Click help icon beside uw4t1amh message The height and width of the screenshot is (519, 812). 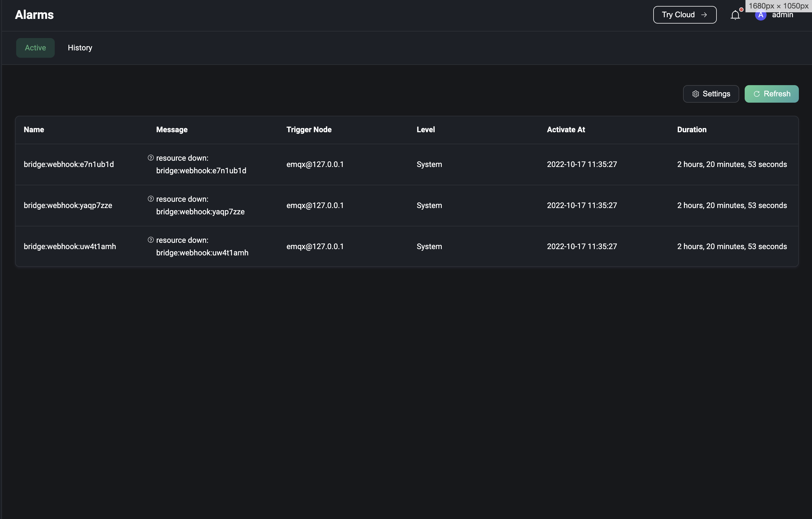click(151, 240)
